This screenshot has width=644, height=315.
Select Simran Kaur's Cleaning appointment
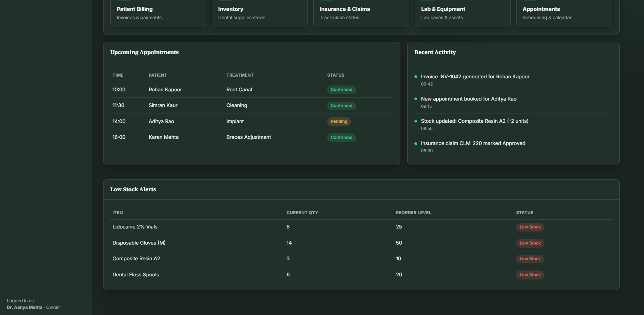pyautogui.click(x=251, y=106)
